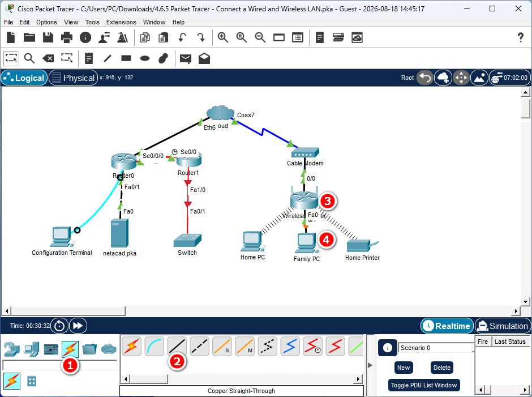Click workspace vertical scrollbar down arrow

click(x=525, y=301)
